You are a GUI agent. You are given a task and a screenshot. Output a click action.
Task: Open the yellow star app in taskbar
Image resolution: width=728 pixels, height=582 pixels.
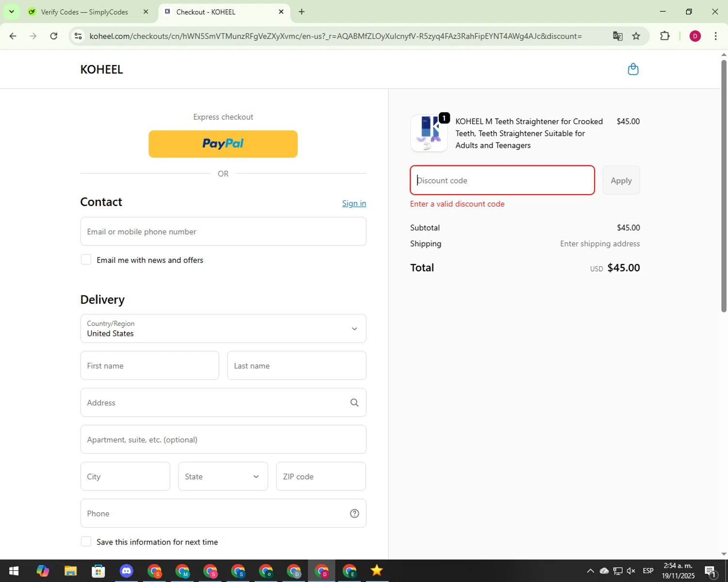pyautogui.click(x=377, y=571)
